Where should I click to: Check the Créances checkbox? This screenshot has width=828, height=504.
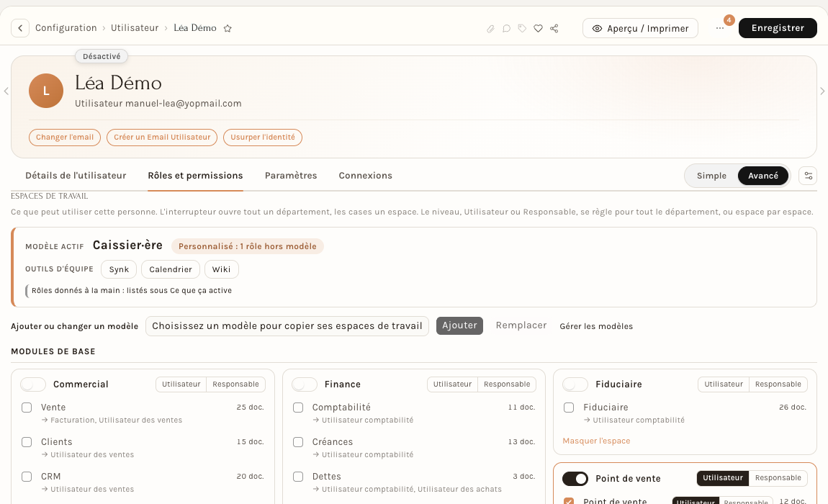coord(298,442)
